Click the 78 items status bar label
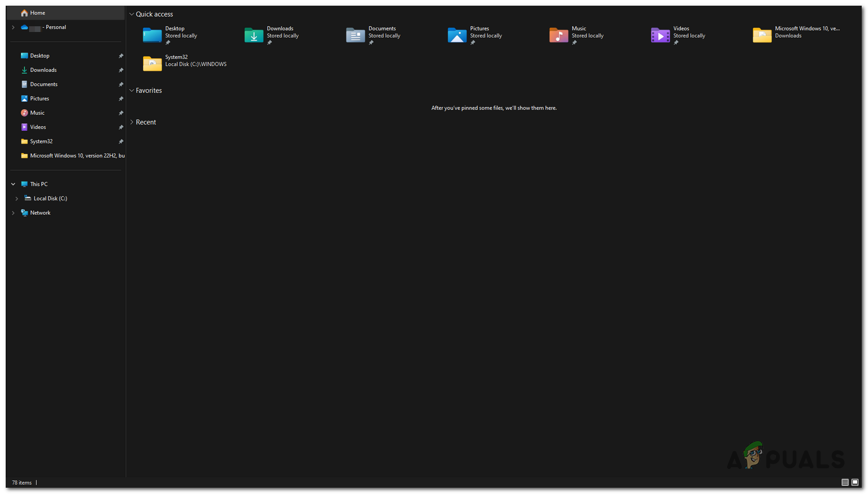 click(21, 483)
